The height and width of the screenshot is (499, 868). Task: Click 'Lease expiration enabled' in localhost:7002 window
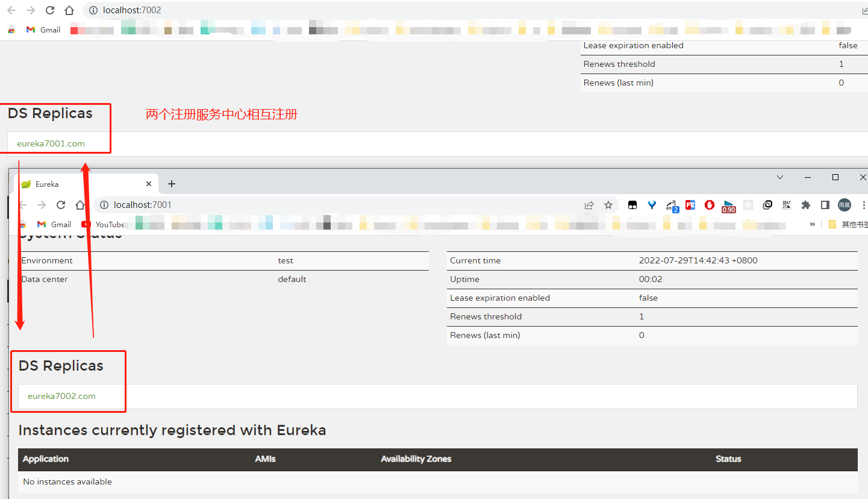[x=634, y=45]
